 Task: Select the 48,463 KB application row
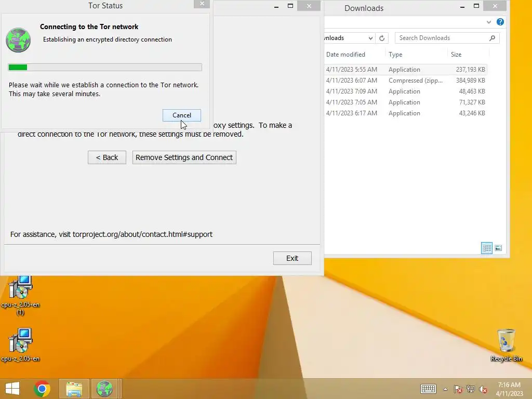[405, 91]
